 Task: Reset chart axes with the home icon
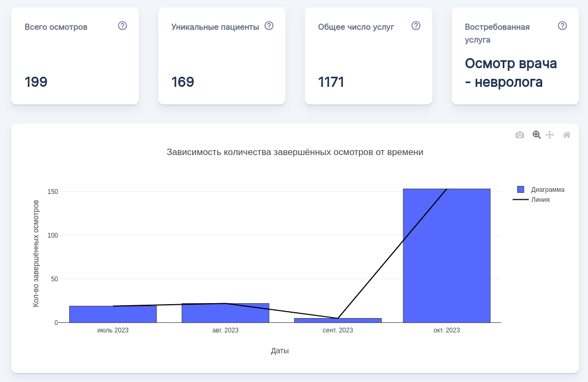click(567, 135)
